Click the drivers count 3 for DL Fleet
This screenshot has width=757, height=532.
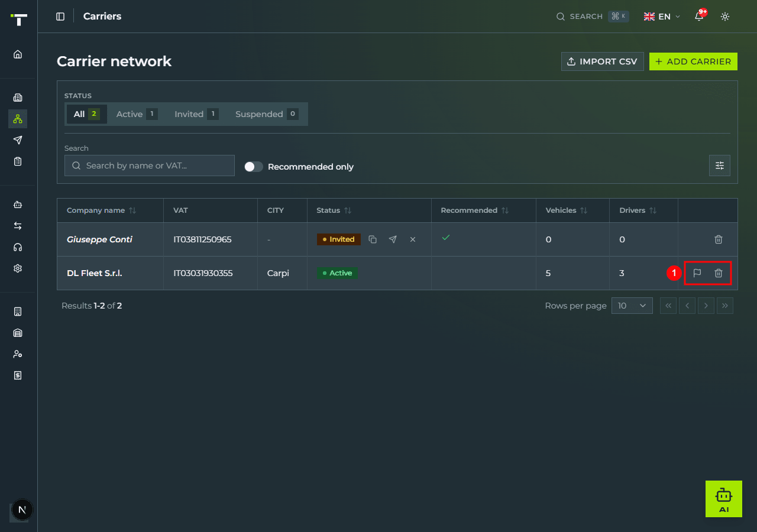coord(622,273)
